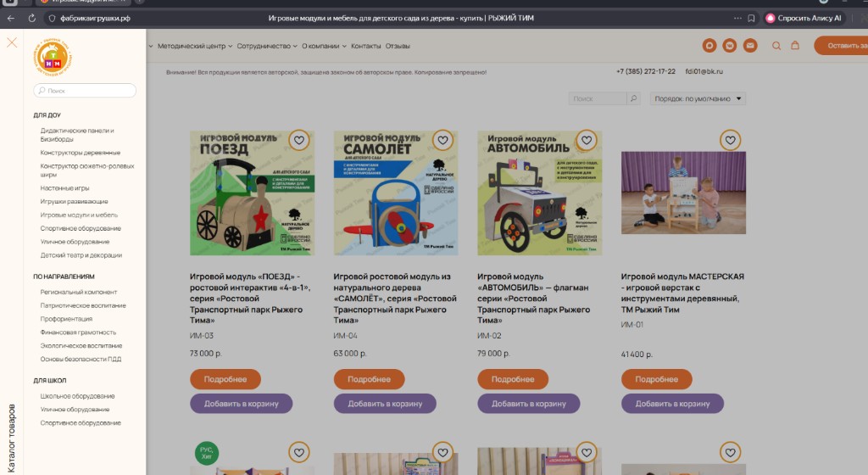Image resolution: width=868 pixels, height=475 pixels.
Task: Open Школьное оборудование category
Action: [x=77, y=396]
